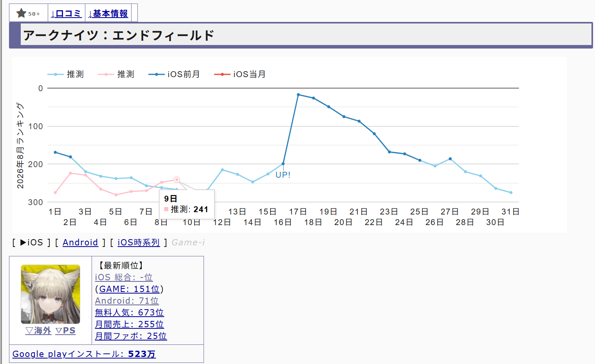Click the アークナイツ：エンドフィールド title heading

119,35
